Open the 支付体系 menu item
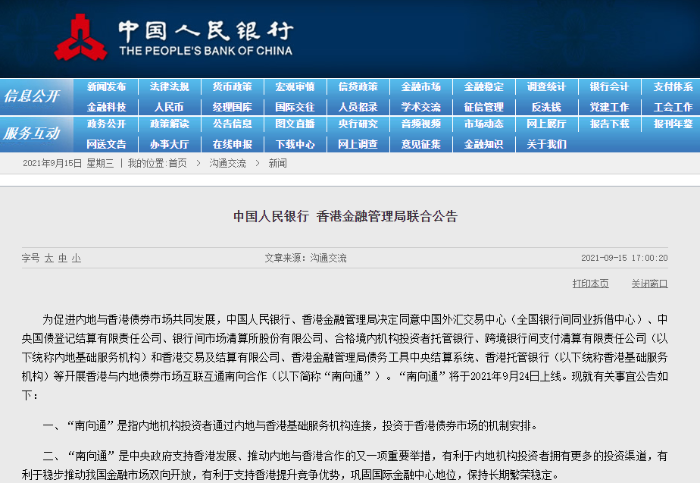 coord(673,87)
